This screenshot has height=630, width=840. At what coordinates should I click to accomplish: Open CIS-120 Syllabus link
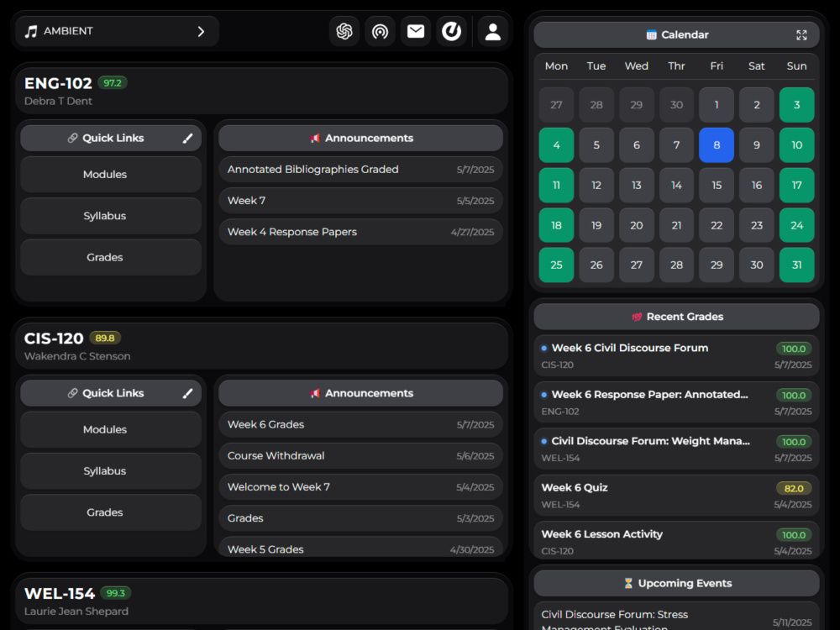click(111, 471)
